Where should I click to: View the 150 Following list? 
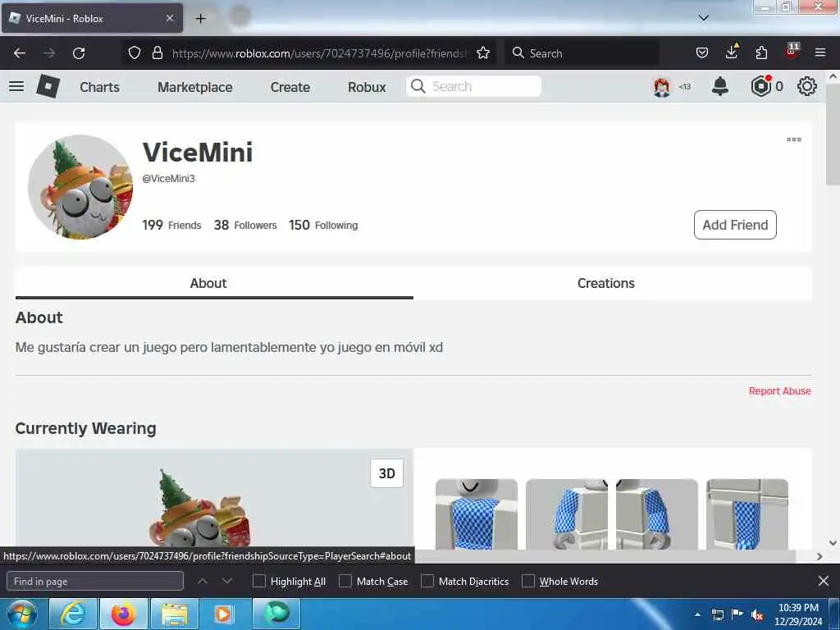click(x=323, y=225)
